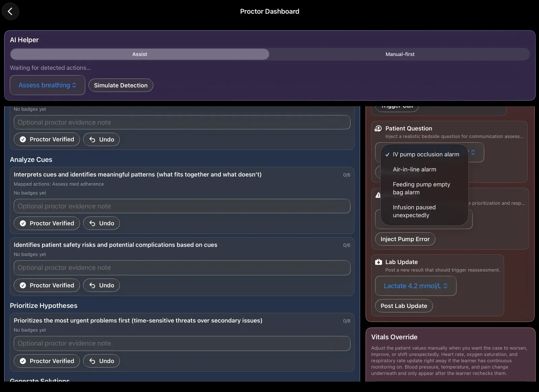539x392 pixels.
Task: Click the Patient Question section icon
Action: [378, 128]
